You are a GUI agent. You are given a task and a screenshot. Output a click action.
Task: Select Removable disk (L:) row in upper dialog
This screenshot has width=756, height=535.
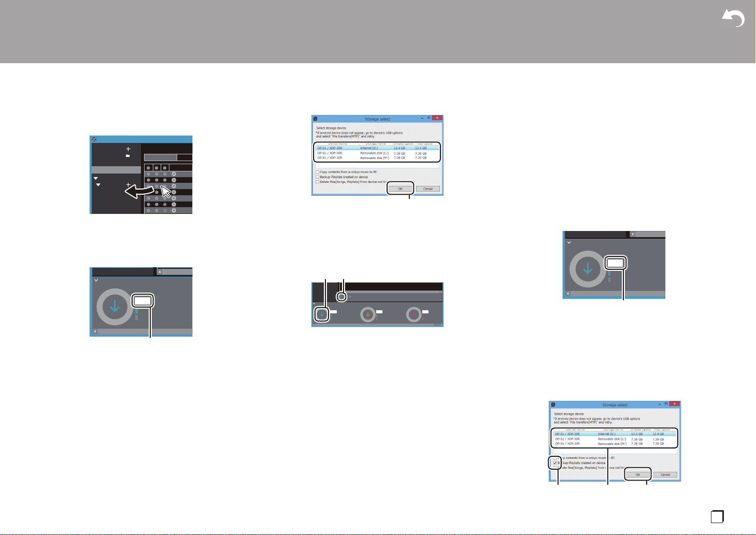coord(377,153)
